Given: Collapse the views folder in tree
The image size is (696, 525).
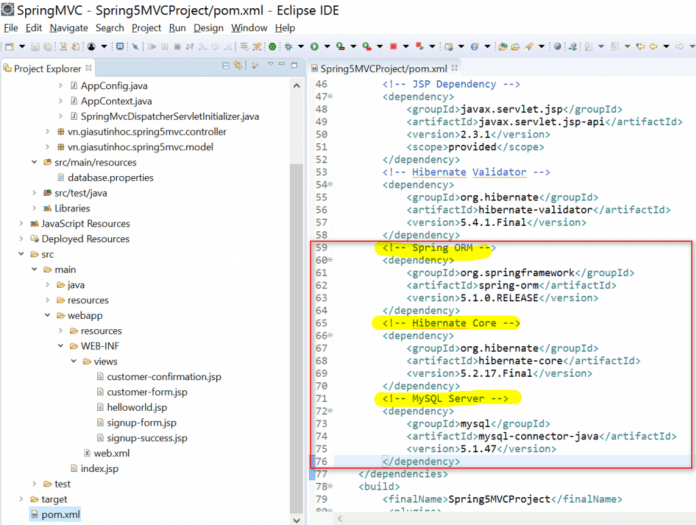Looking at the screenshot, I should [72, 361].
